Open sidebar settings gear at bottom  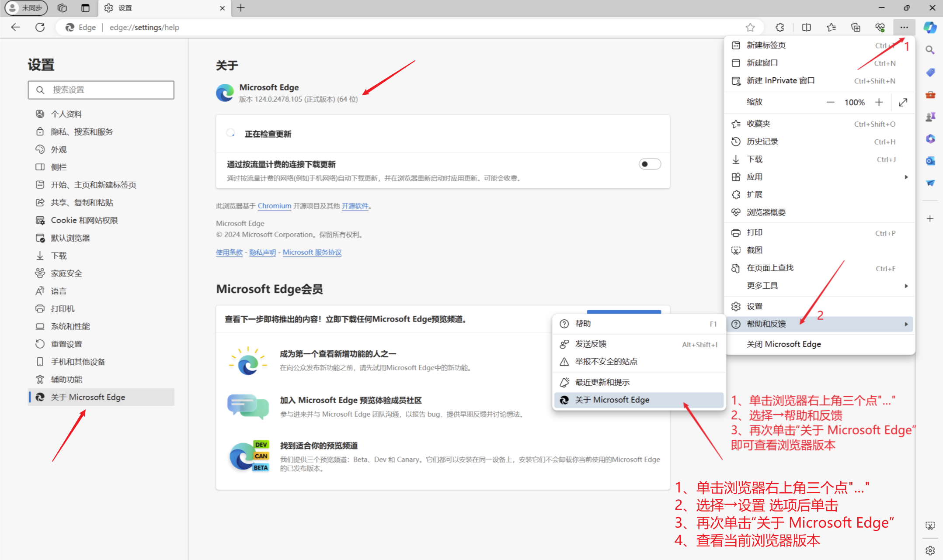click(930, 550)
